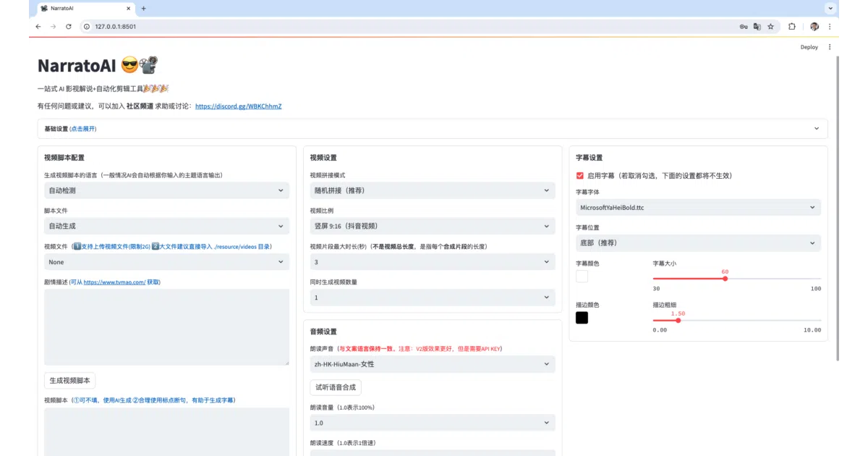
Task: Open site info icon in address bar
Action: pyautogui.click(x=87, y=26)
